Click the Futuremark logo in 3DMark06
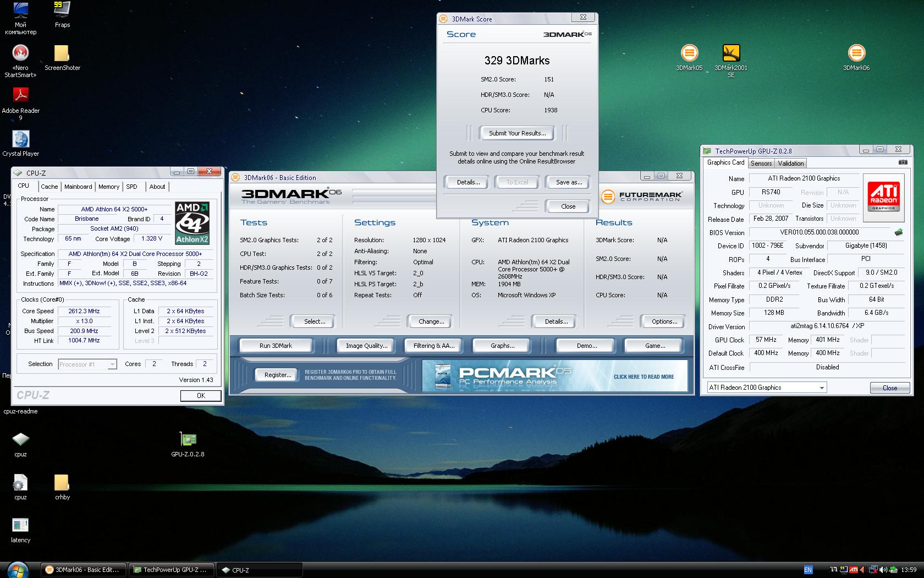 [x=641, y=196]
